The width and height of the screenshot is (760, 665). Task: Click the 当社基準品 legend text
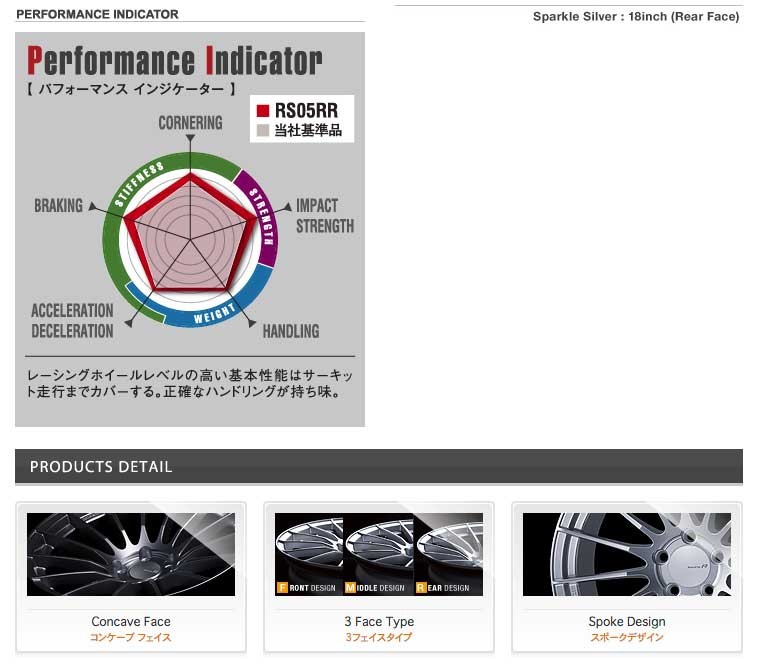(308, 130)
